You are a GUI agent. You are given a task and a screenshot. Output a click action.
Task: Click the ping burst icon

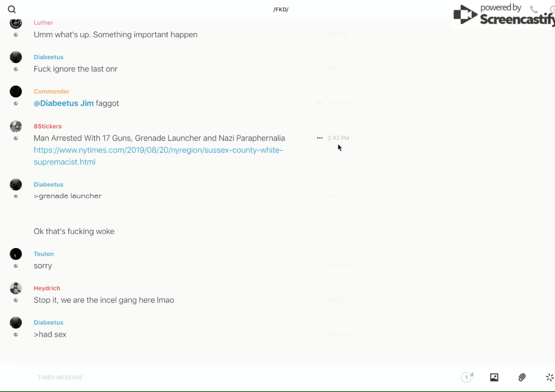[x=549, y=377]
